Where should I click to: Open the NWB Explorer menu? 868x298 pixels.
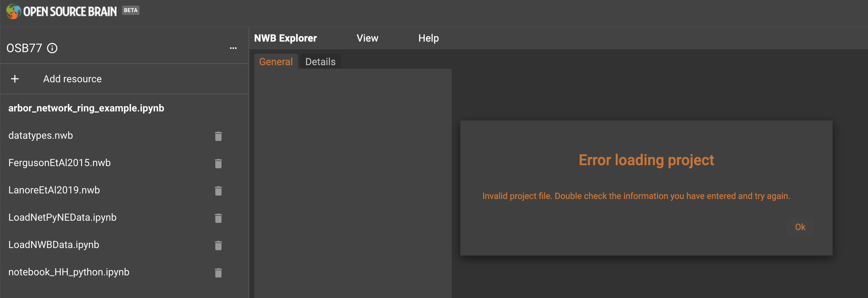285,38
